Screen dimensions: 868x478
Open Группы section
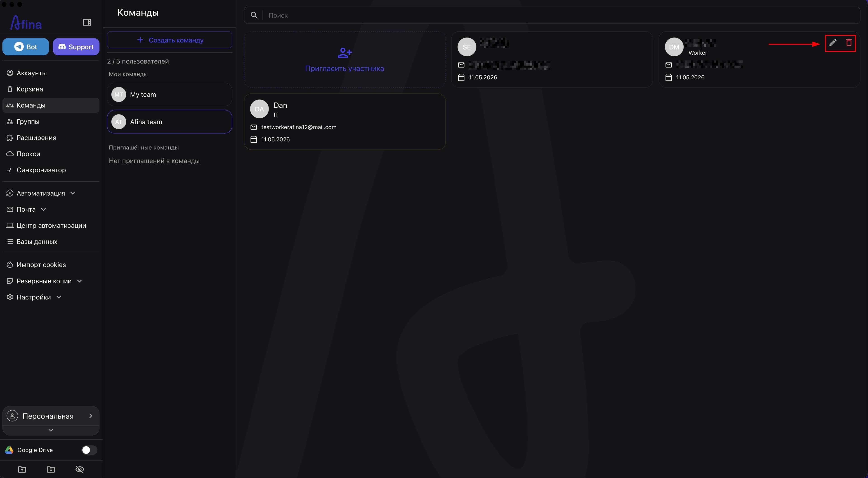(x=51, y=121)
